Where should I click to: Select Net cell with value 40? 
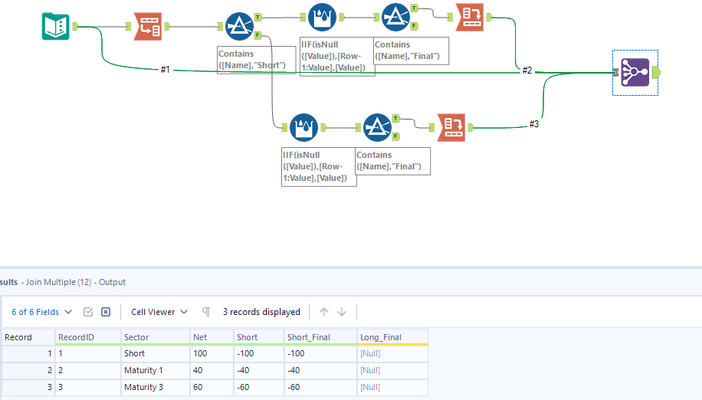[x=212, y=370]
